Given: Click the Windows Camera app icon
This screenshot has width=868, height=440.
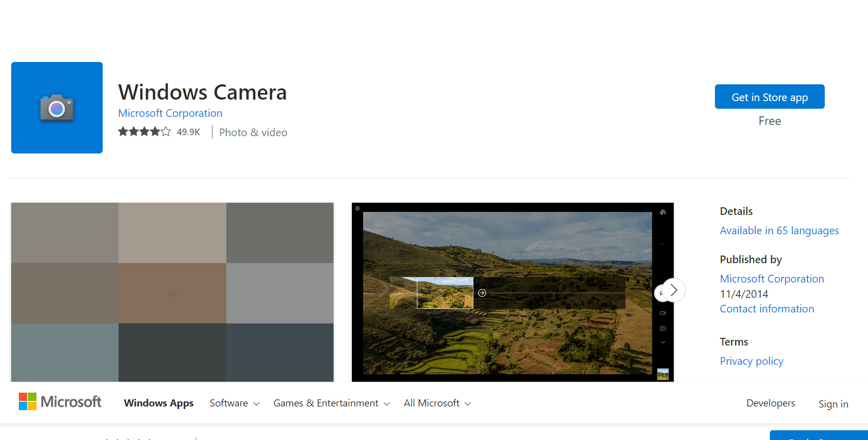Looking at the screenshot, I should (x=57, y=108).
